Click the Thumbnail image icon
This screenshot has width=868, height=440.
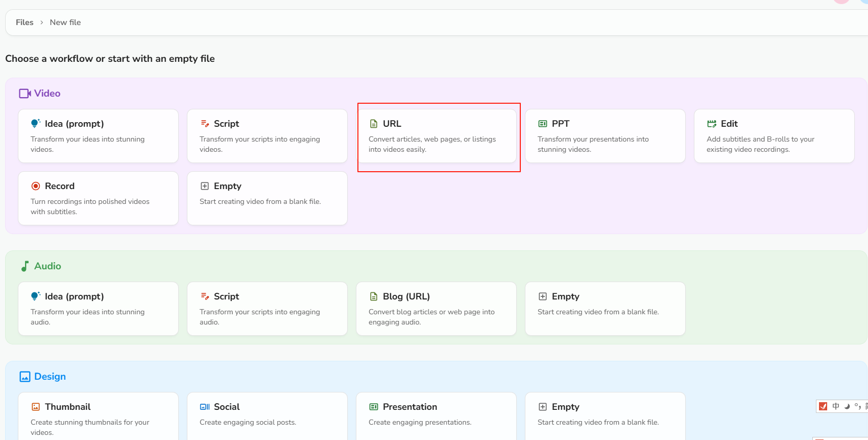pyautogui.click(x=36, y=407)
